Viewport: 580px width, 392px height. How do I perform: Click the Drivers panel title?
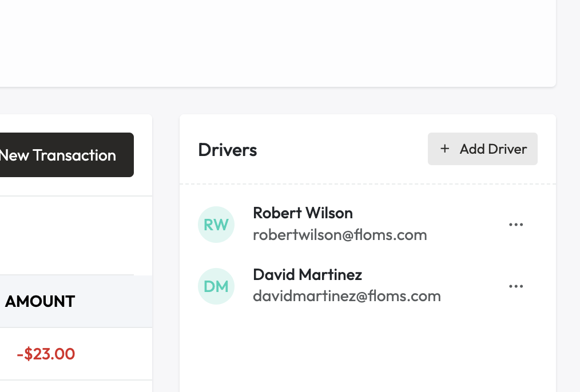227,150
